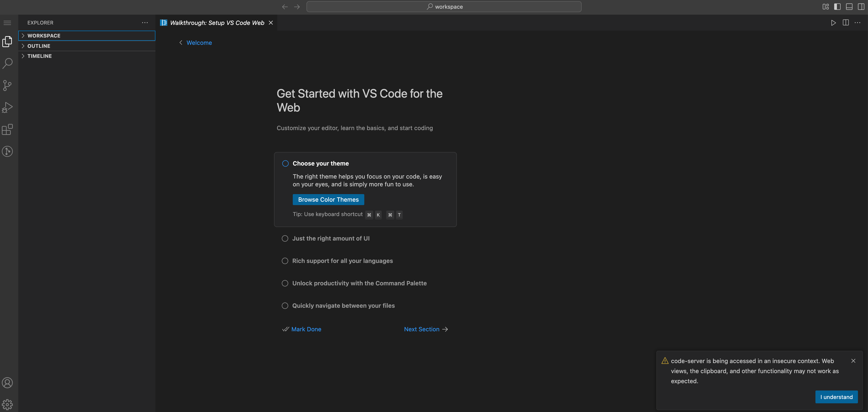The width and height of the screenshot is (868, 412).
Task: Click the Run play icon in editor toolbar
Action: click(x=833, y=23)
